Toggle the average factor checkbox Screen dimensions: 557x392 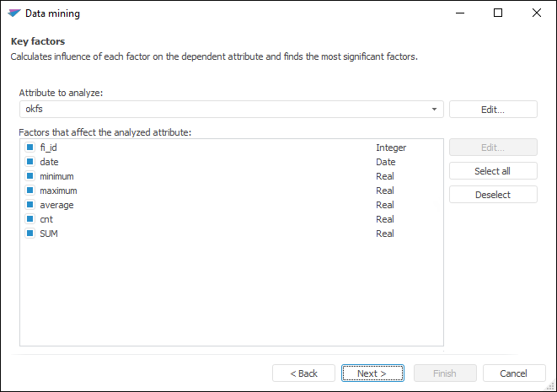pos(29,205)
